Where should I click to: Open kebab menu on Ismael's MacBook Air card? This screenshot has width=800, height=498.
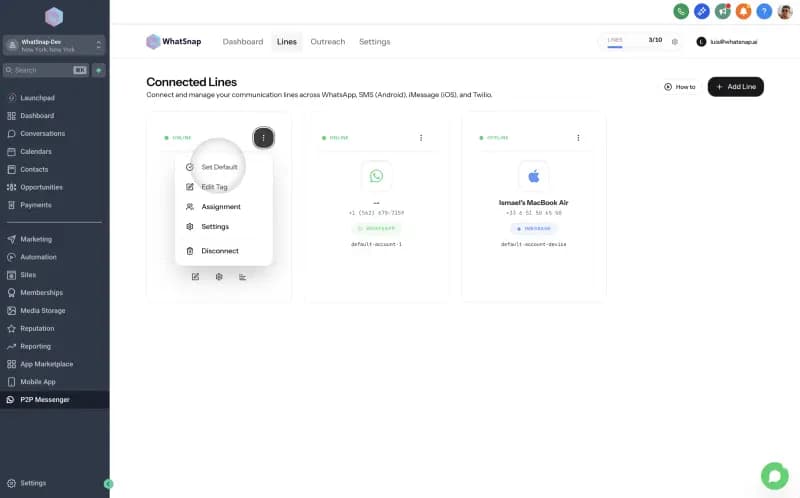pyautogui.click(x=578, y=138)
